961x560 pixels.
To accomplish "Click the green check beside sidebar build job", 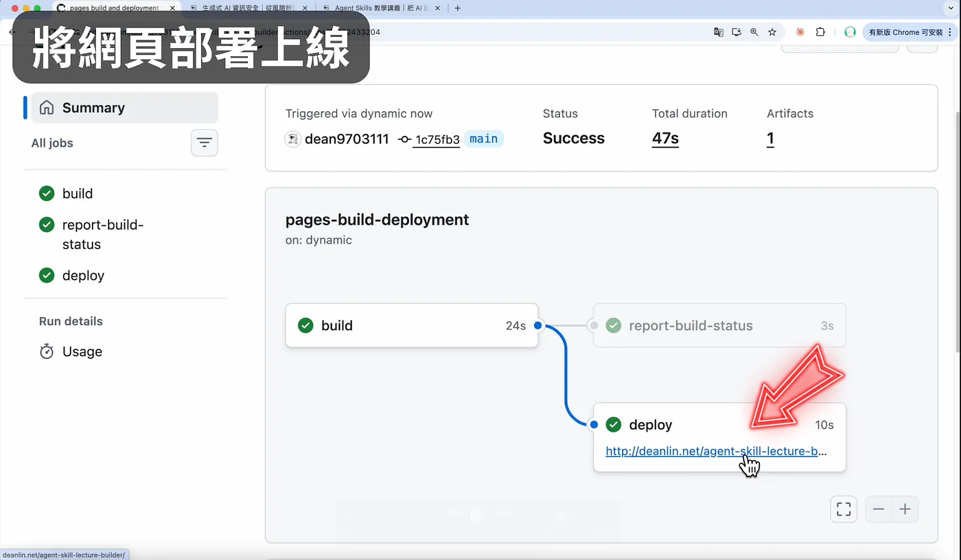I will coord(47,194).
